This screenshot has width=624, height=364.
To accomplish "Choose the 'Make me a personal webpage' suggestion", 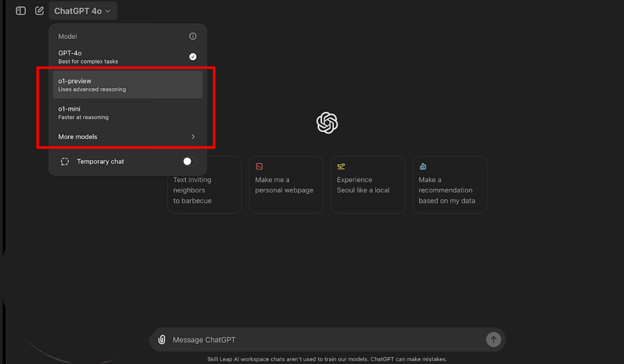I will pyautogui.click(x=286, y=185).
